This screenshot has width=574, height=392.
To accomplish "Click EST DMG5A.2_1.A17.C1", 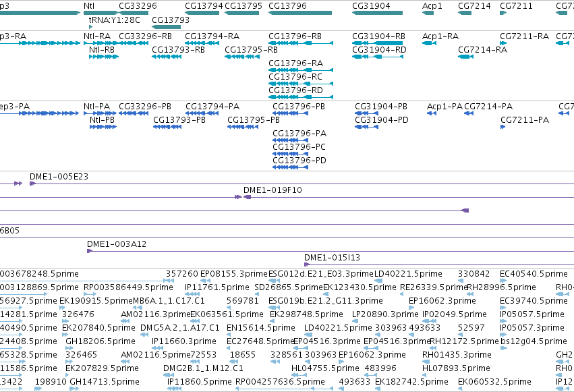I will [179, 328].
